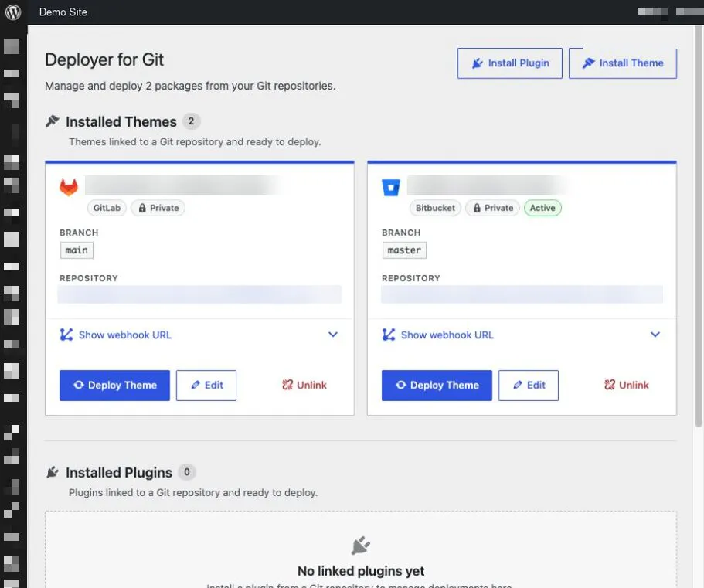The height and width of the screenshot is (588, 704).
Task: Click the Installed Themes count badge
Action: (192, 121)
